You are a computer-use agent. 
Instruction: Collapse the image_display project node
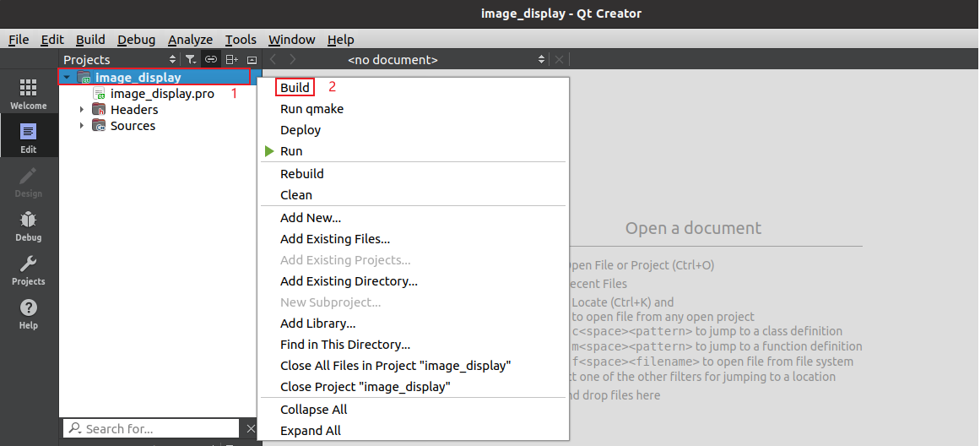pos(67,78)
